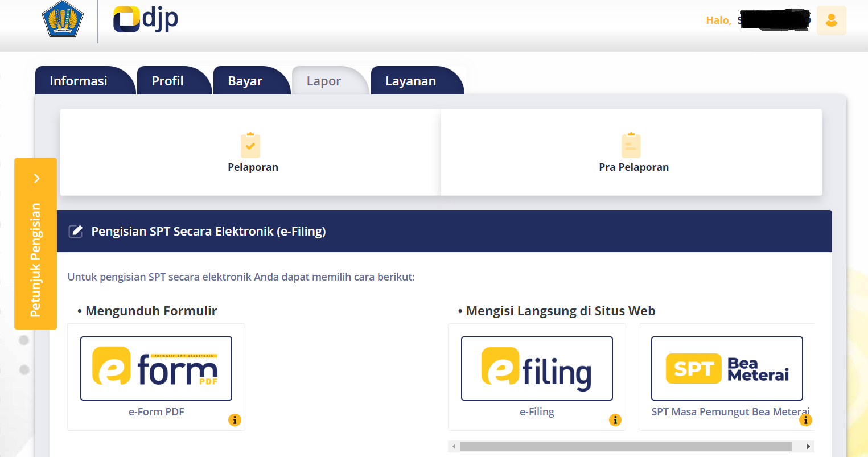Click the Ministry of Finance emblem logo

coord(63,19)
